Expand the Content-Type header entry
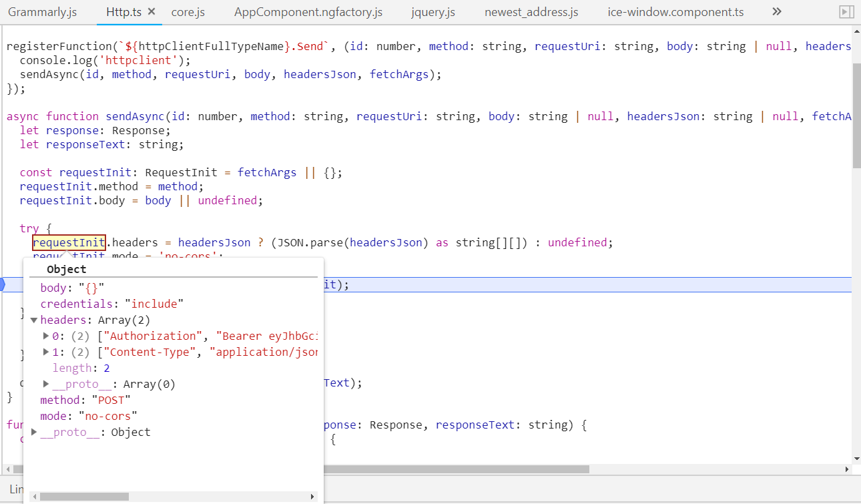 click(45, 352)
